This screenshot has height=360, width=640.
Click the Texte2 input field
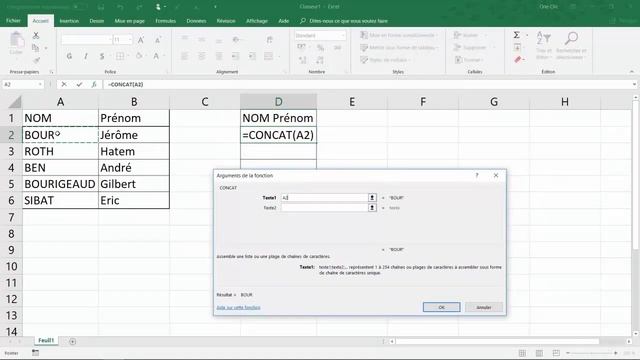(x=324, y=208)
